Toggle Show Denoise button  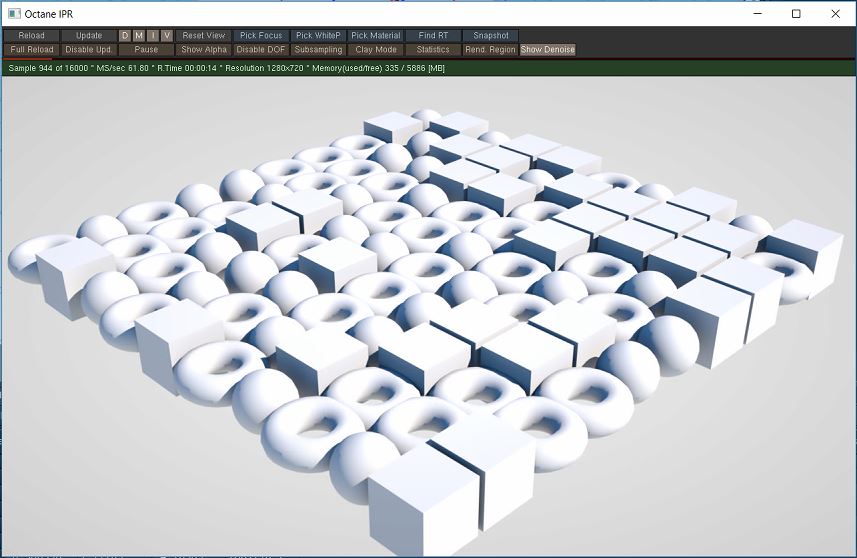pos(548,50)
